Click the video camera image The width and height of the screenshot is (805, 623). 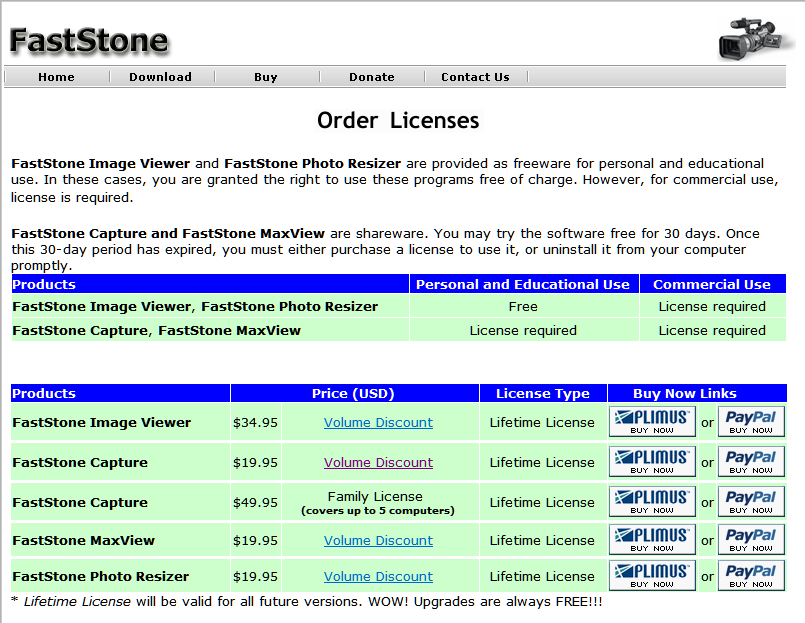pos(755,39)
